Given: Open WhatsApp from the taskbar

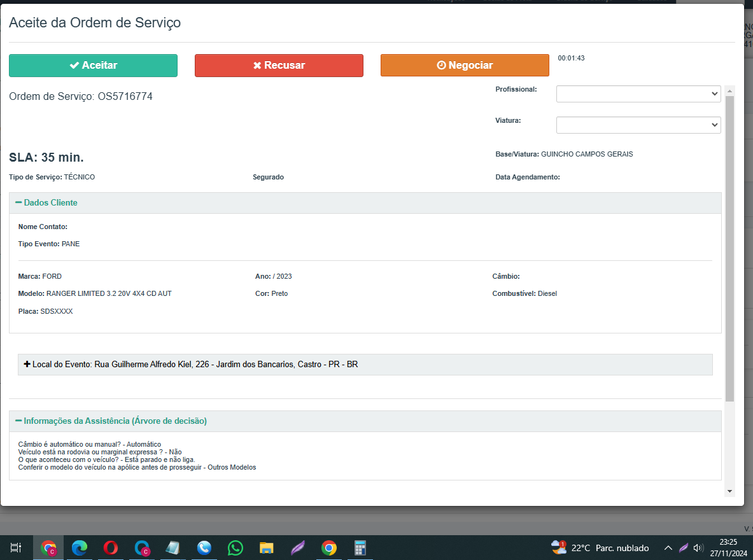Looking at the screenshot, I should pyautogui.click(x=236, y=547).
